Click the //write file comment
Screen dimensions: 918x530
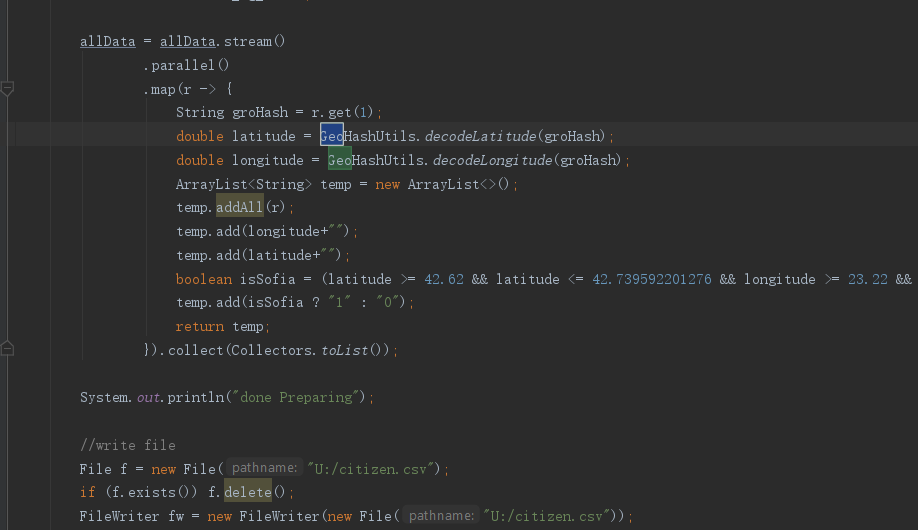[128, 445]
